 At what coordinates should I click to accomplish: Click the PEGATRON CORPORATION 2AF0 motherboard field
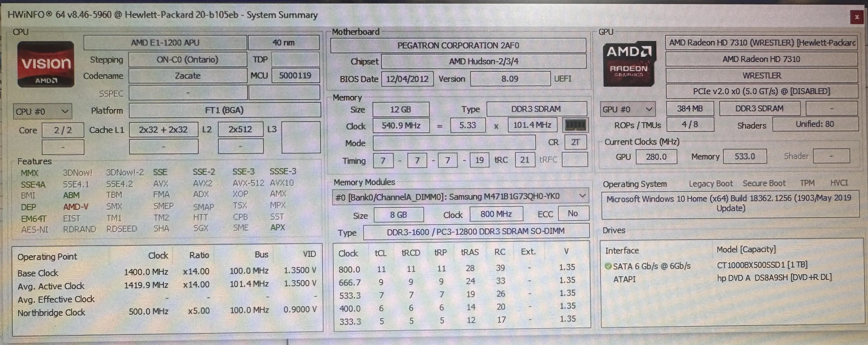458,45
